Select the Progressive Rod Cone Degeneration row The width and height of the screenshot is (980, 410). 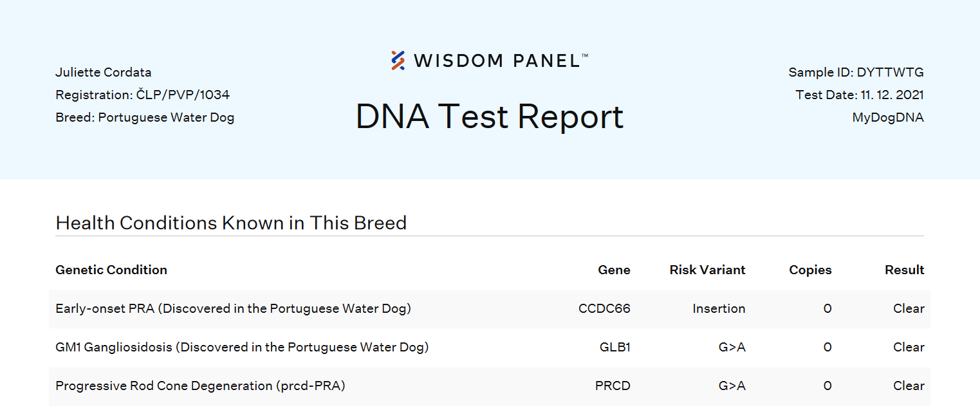point(200,386)
